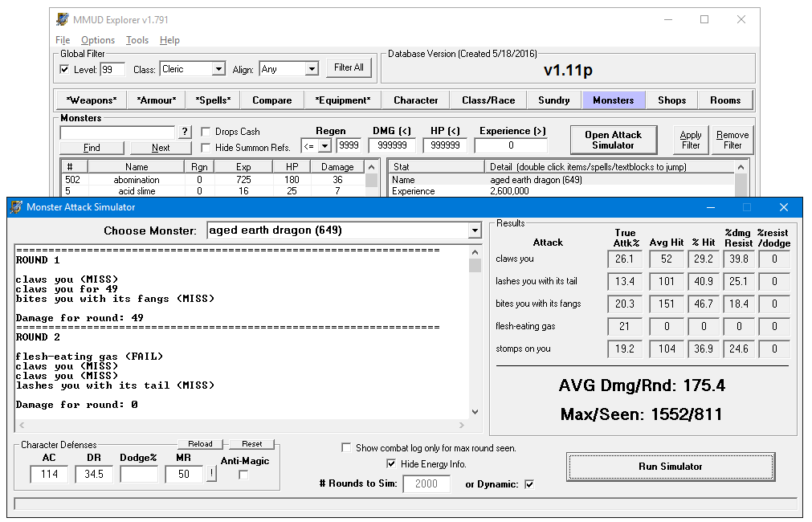Click the question mark help button
The image size is (812, 522).
tap(185, 132)
